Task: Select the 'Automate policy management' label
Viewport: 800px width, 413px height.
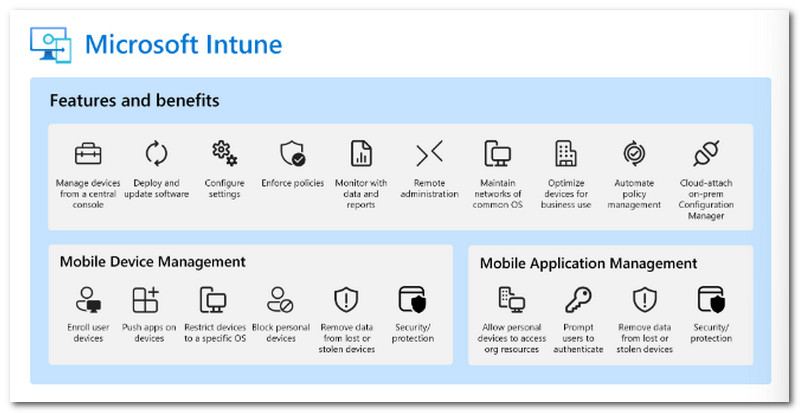Action: point(634,194)
